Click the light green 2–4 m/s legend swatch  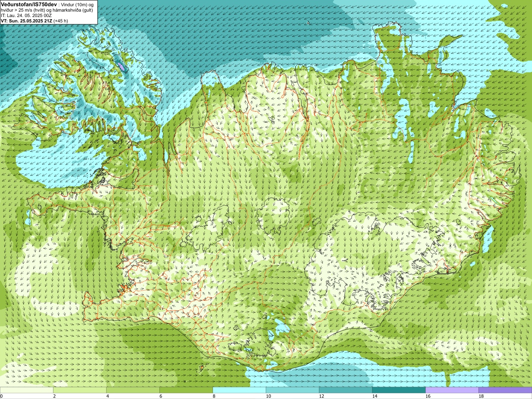pyautogui.click(x=80, y=390)
